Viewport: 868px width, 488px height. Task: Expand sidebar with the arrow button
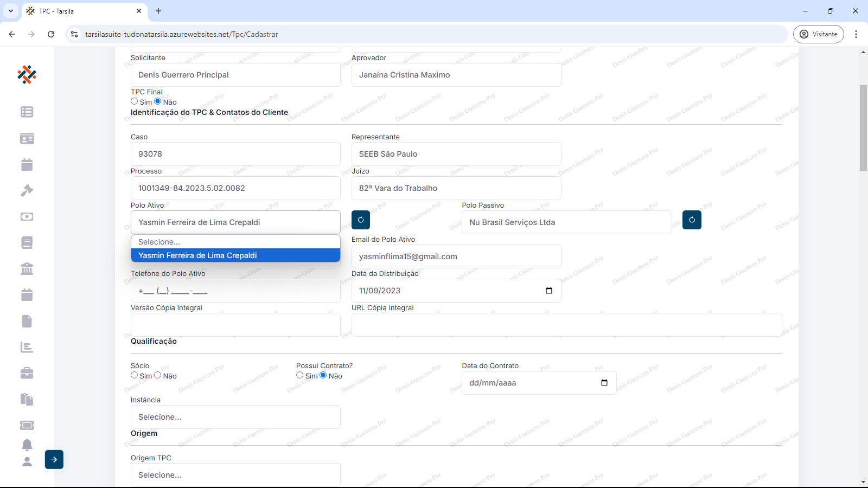point(54,459)
